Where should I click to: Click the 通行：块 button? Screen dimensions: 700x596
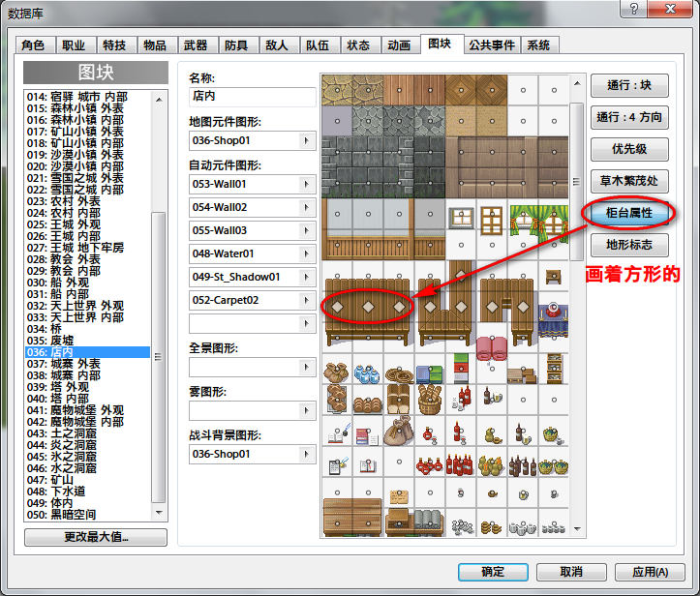pyautogui.click(x=629, y=85)
